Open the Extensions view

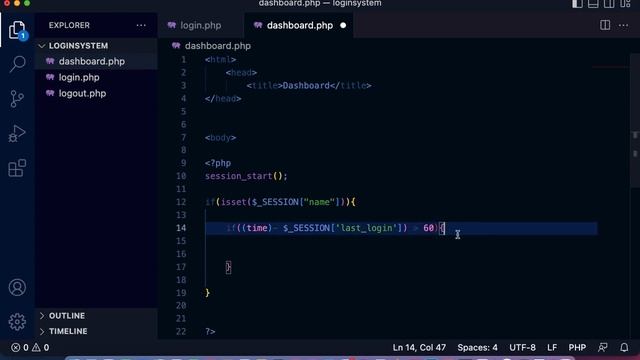[17, 168]
